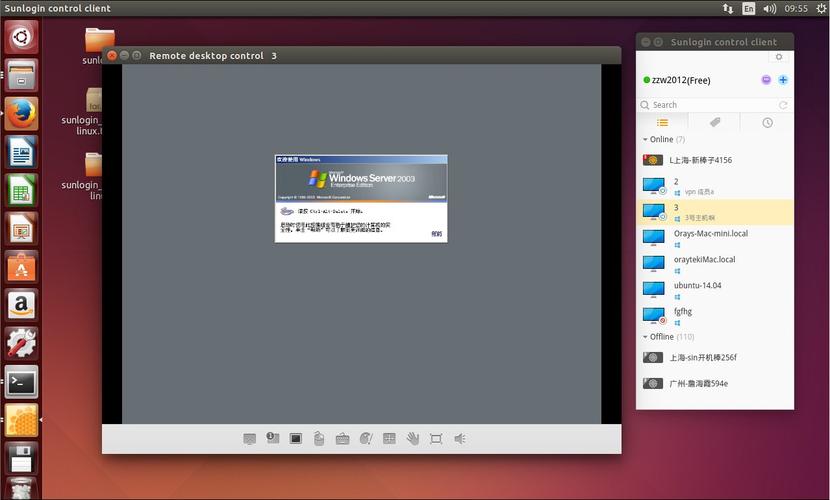Image resolution: width=830 pixels, height=500 pixels.
Task: Click the hand icon in remote toolbar
Action: point(412,439)
